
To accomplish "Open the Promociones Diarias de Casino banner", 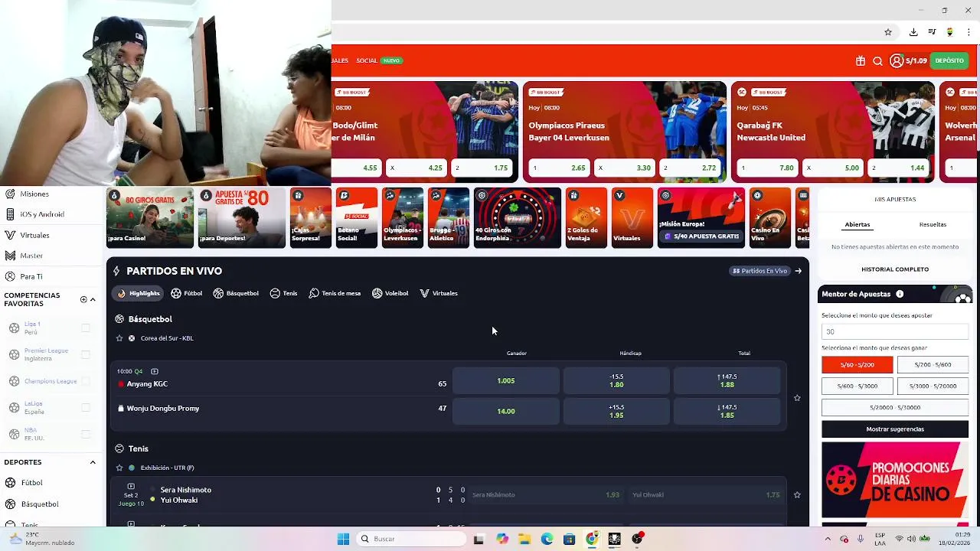I will coord(895,480).
